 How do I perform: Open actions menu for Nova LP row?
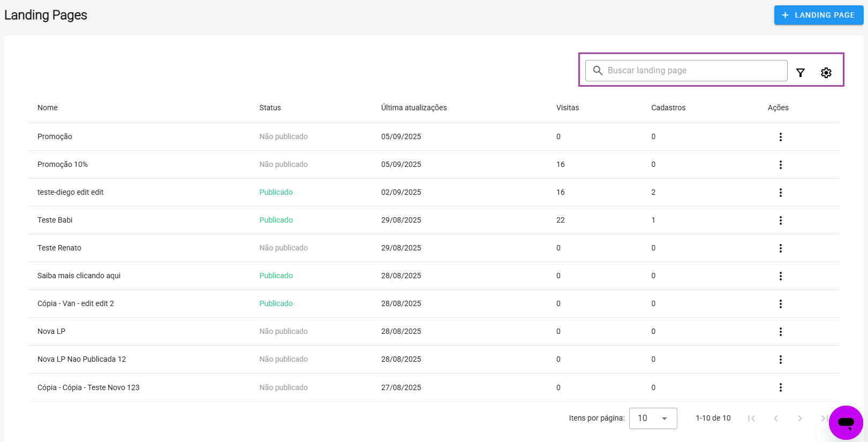click(780, 332)
